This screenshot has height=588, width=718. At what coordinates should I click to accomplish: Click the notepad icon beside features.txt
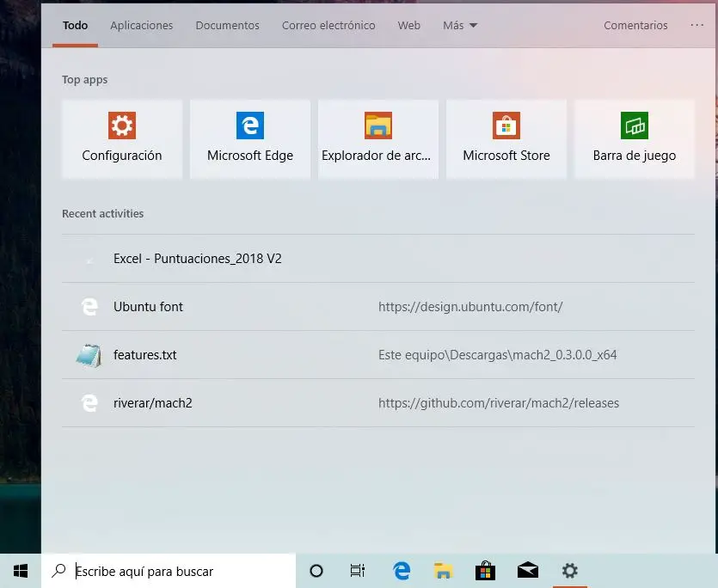[89, 355]
